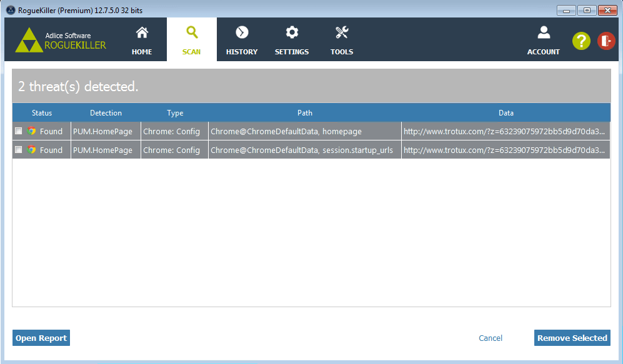Check the homepage threat checkbox
Image resolution: width=623 pixels, height=364 pixels.
18,131
